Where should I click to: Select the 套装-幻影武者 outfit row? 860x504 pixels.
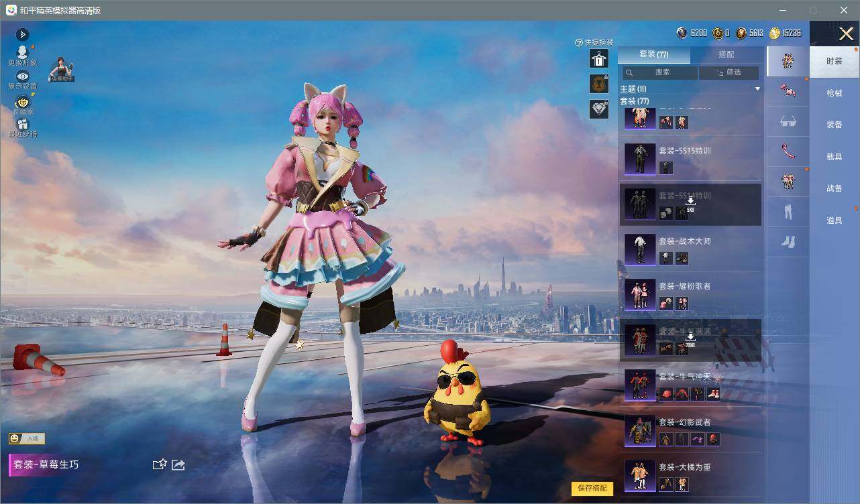690,430
